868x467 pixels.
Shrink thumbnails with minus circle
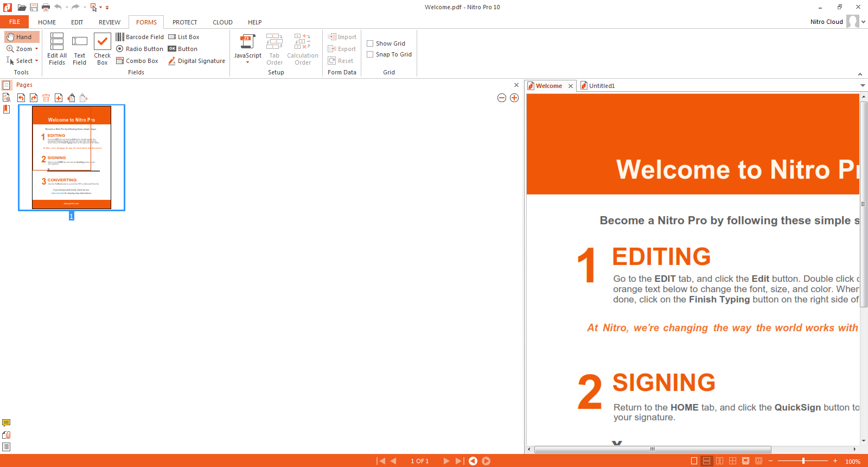click(x=502, y=98)
